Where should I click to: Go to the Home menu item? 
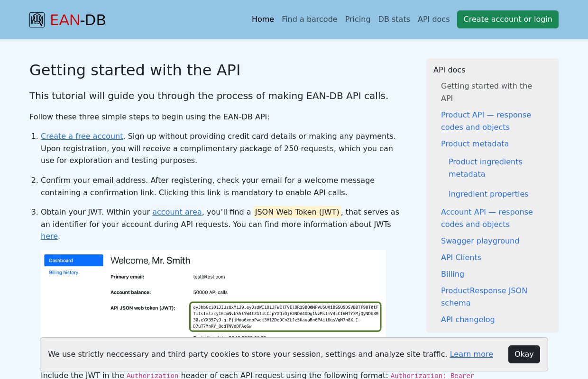tap(263, 19)
